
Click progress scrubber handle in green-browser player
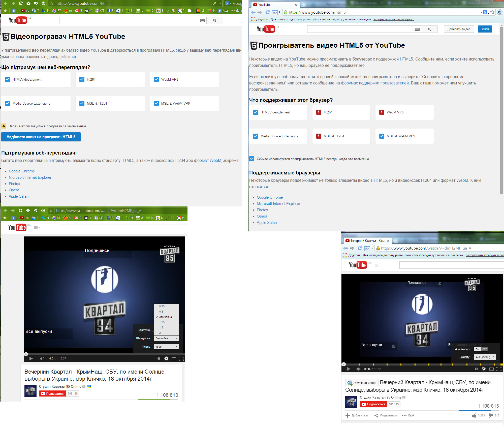(x=26, y=354)
